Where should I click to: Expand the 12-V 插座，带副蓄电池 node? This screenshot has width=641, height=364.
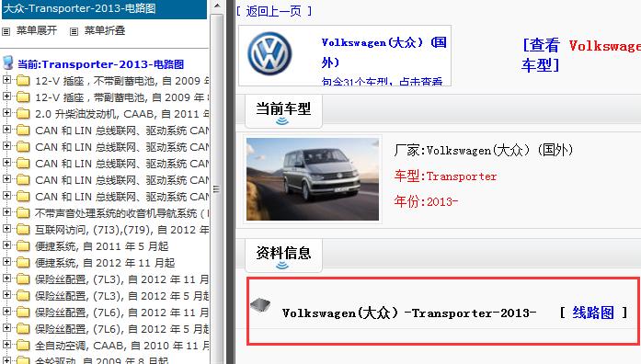coord(6,97)
